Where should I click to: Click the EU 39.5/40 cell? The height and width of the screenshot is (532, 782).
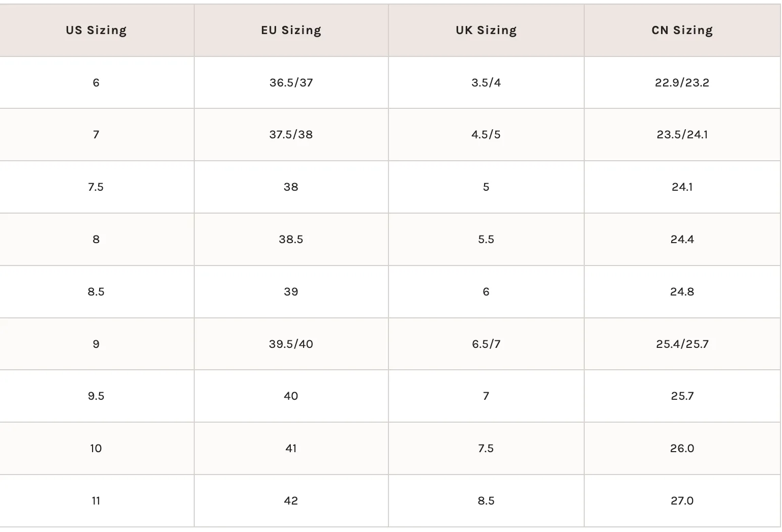(x=291, y=344)
